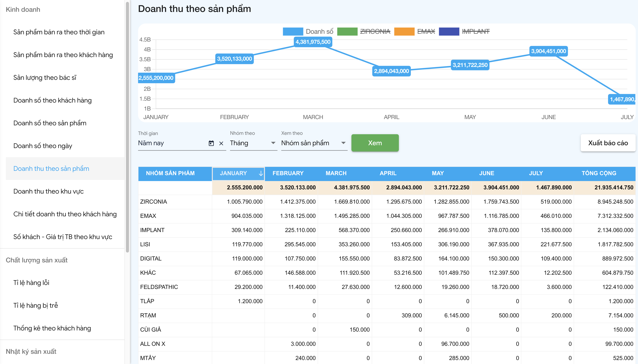The width and height of the screenshot is (638, 364).
Task: Toggle IMPLANT series in chart legend
Action: 476,31
